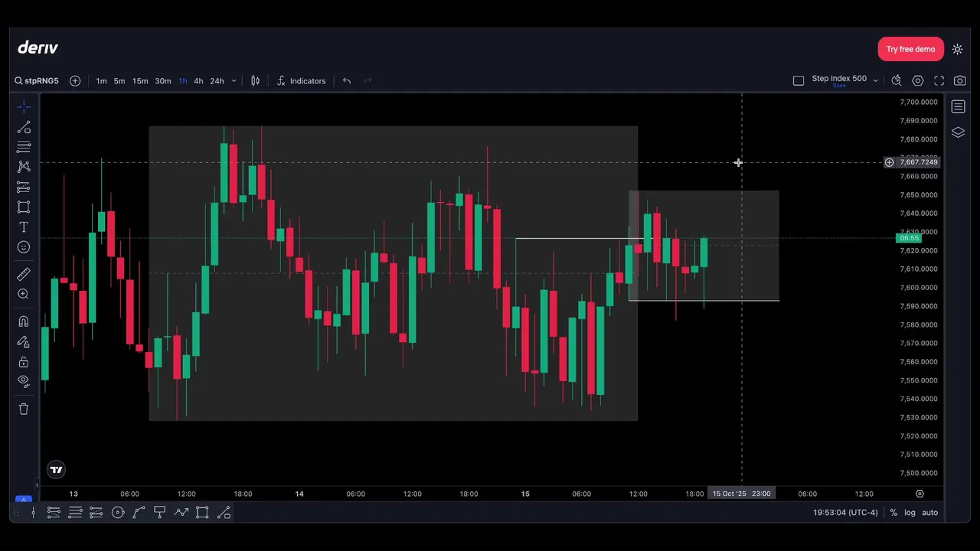Click the Step Index 500 layout name
The image size is (980, 551).
[x=839, y=78]
